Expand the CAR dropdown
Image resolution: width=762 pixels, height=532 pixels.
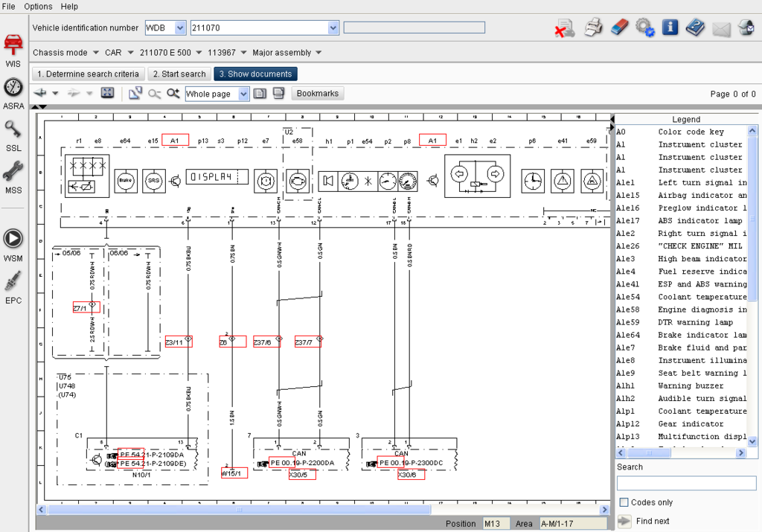click(130, 53)
